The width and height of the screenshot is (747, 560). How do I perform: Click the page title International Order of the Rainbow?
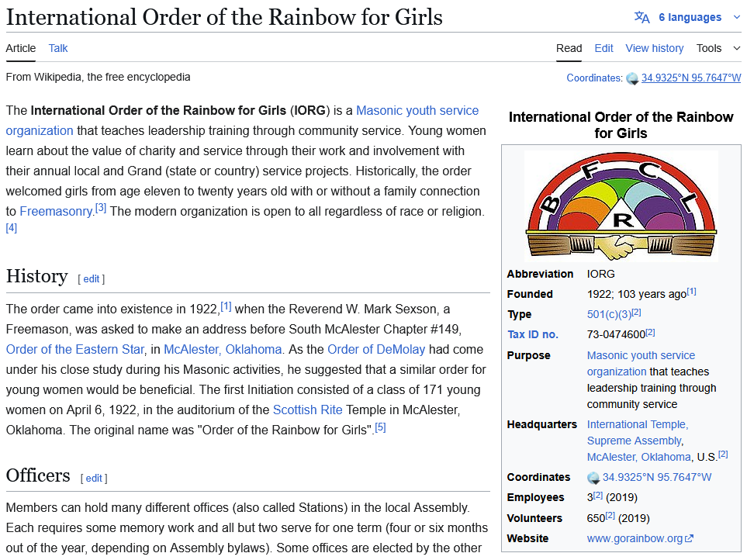pos(224,18)
